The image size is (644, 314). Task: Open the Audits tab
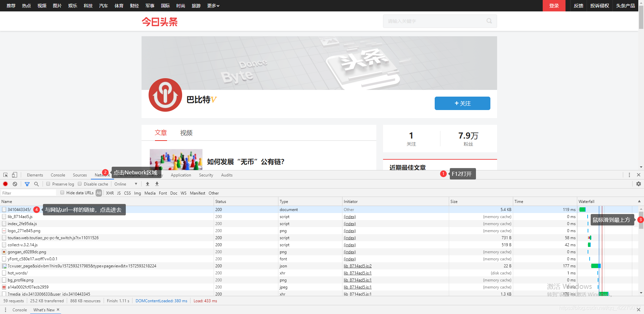pos(227,175)
